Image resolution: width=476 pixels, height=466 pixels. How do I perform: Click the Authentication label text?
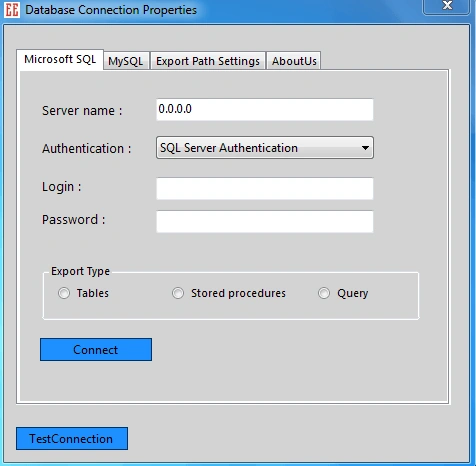point(87,149)
